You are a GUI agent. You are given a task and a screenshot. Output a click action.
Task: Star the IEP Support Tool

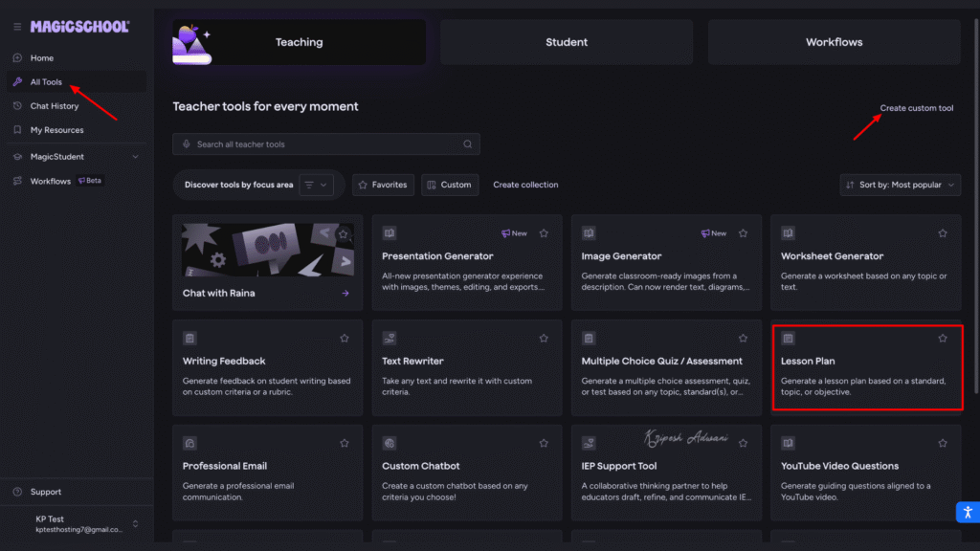point(743,443)
